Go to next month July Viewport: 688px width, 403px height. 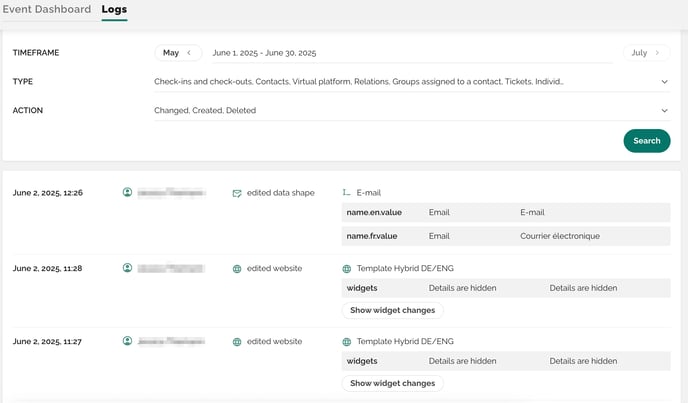click(646, 53)
